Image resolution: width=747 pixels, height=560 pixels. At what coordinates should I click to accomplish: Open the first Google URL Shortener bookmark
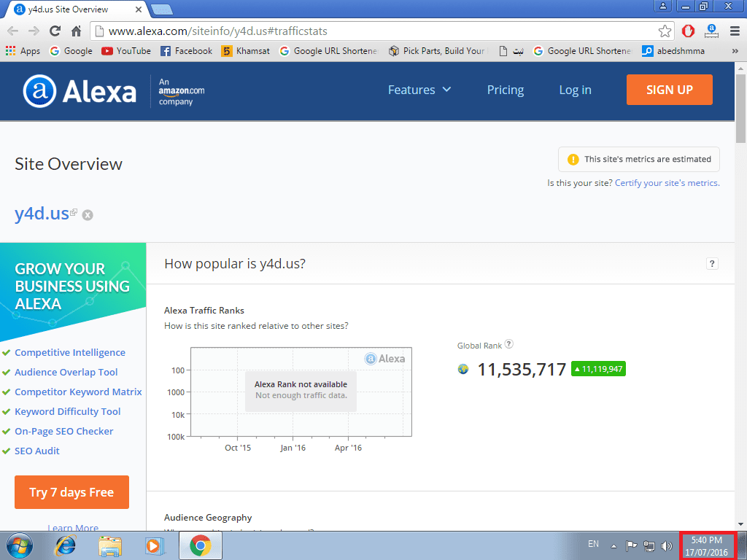click(x=329, y=51)
